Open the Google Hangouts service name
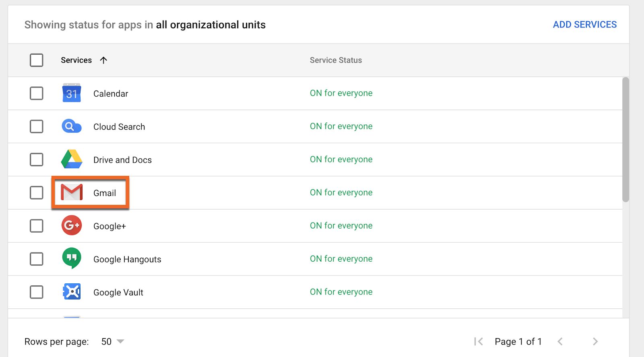Viewport: 644px width, 357px height. [127, 259]
